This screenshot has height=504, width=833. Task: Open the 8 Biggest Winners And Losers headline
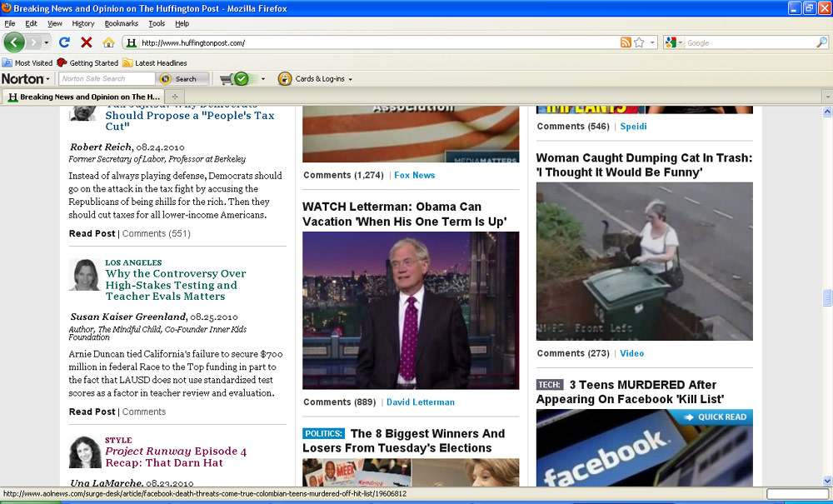point(404,441)
